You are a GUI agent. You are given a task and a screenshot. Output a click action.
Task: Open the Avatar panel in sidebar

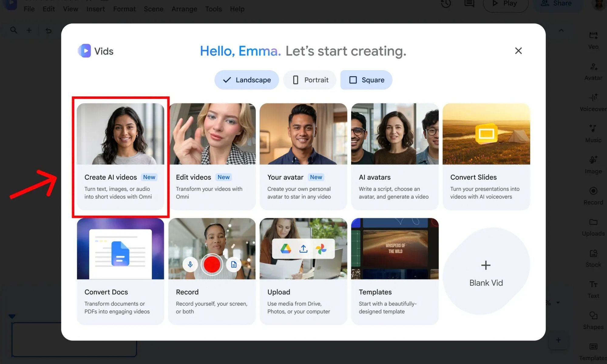click(593, 72)
